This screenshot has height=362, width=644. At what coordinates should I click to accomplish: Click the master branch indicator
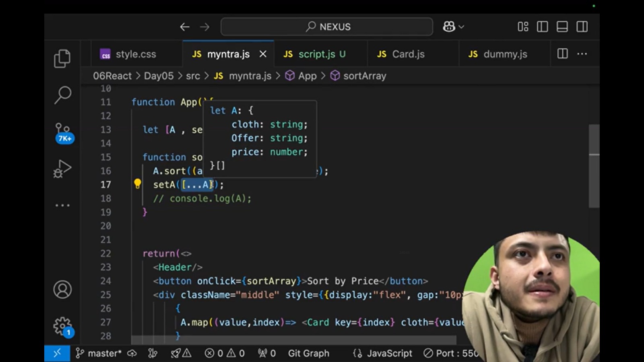pos(99,353)
